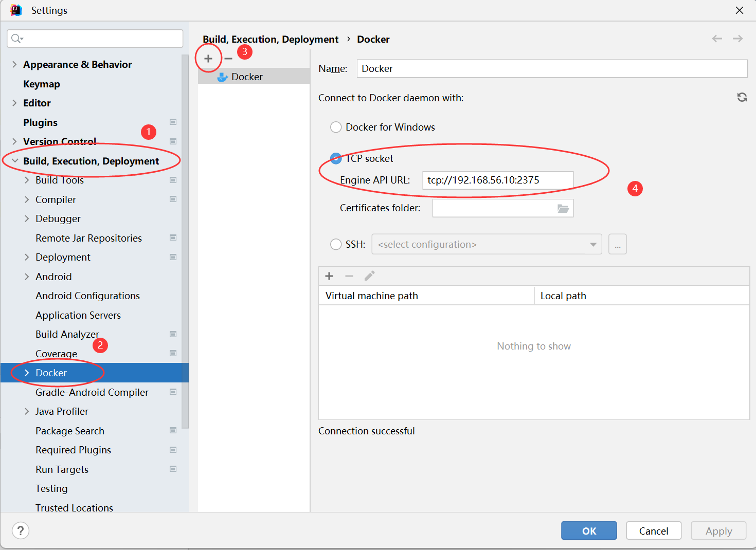Click the project-level icon next to Gradle-Android Compiler

(173, 392)
